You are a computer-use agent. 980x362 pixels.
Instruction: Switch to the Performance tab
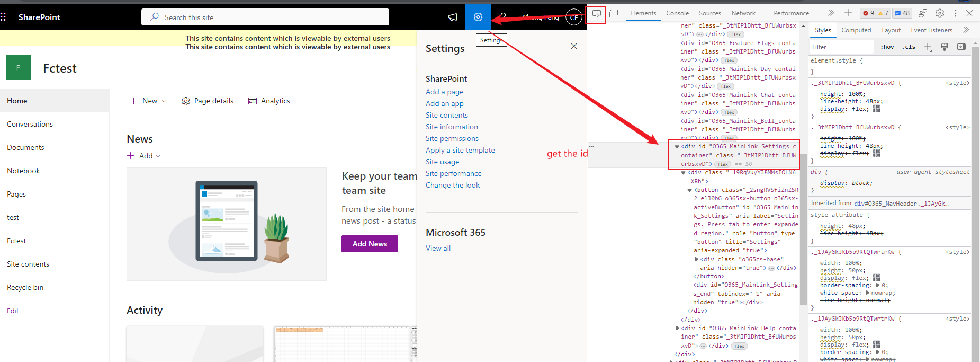(791, 13)
